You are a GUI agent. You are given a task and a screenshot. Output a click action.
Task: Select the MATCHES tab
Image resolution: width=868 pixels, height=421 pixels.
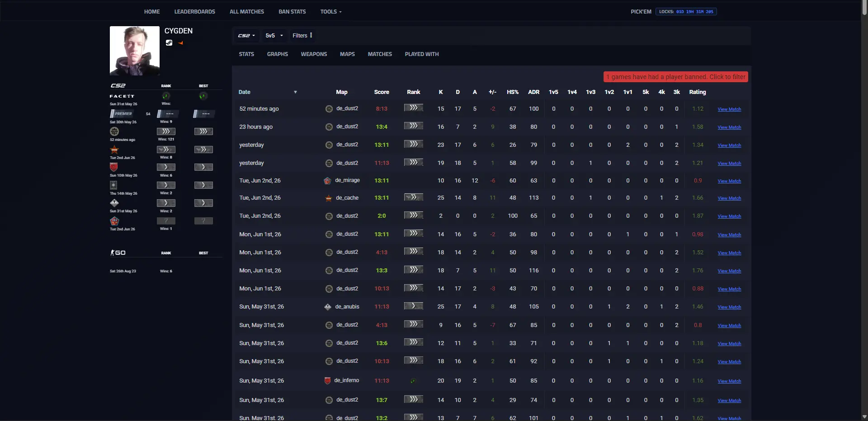pyautogui.click(x=380, y=54)
